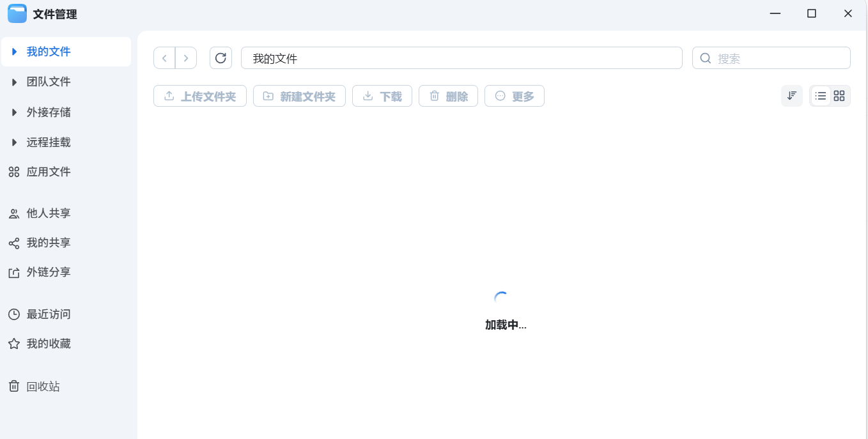Open 最近访问 recent files
This screenshot has width=868, height=439.
tap(48, 314)
